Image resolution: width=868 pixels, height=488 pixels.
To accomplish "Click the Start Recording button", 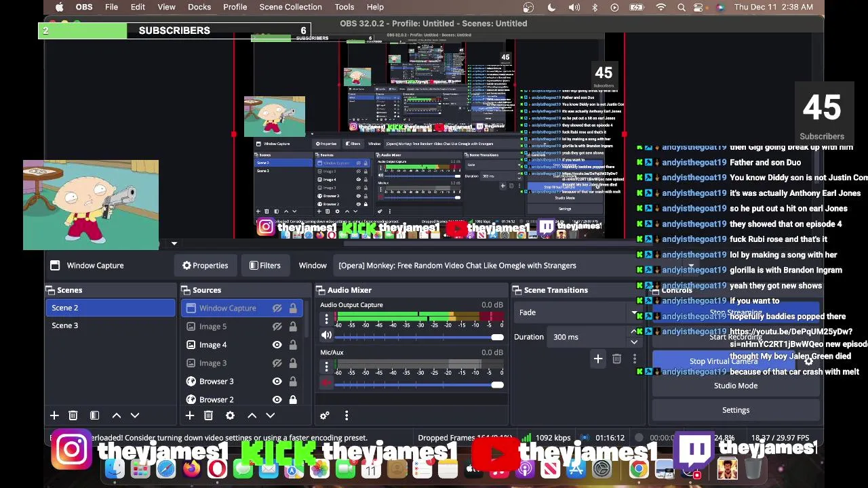I will pyautogui.click(x=736, y=337).
